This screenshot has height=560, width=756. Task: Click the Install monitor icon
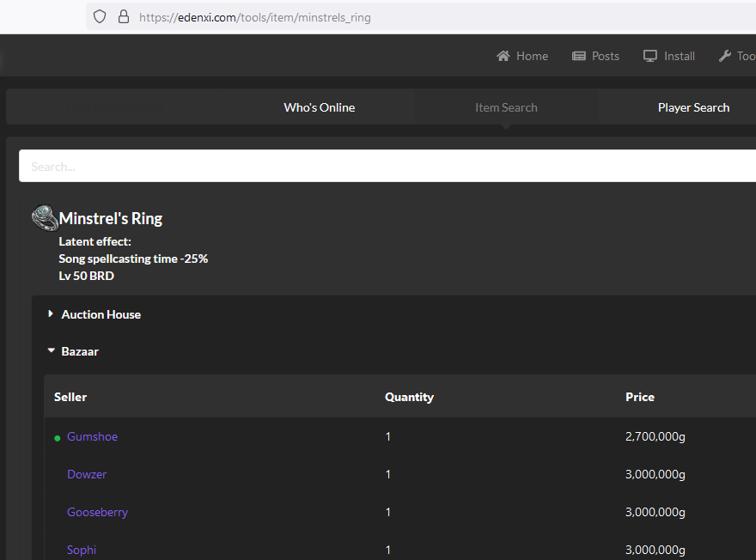pos(649,55)
